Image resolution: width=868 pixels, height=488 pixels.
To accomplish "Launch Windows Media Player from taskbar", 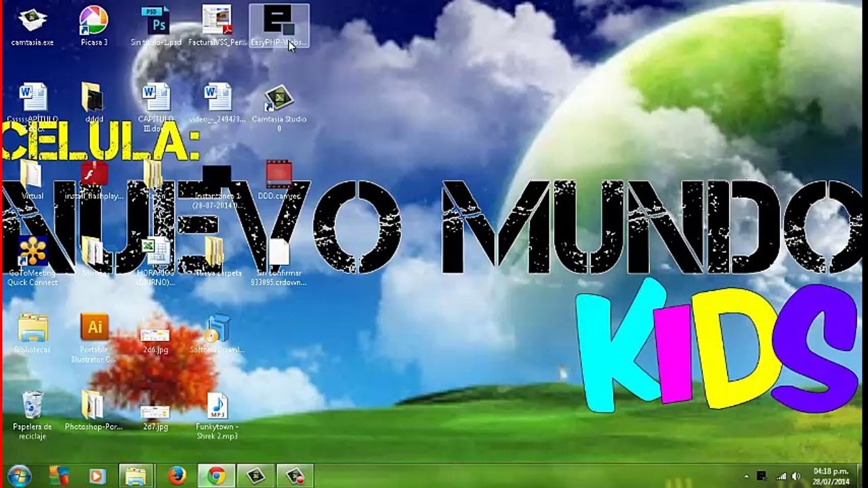I will [97, 476].
